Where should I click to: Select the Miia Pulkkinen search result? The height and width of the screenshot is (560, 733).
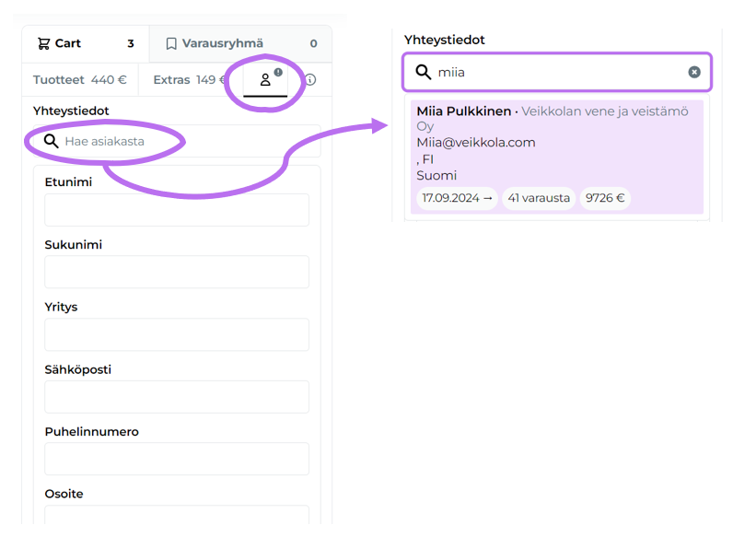(x=557, y=157)
